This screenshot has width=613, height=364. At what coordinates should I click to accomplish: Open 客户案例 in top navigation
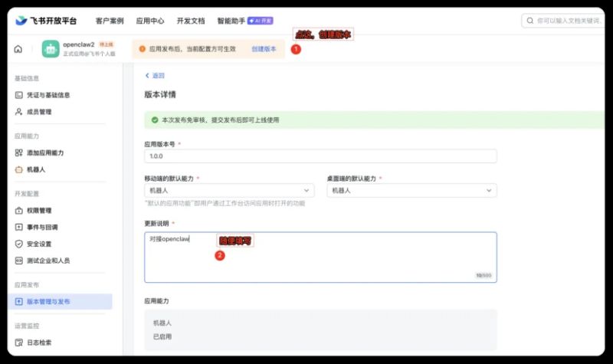click(x=110, y=21)
